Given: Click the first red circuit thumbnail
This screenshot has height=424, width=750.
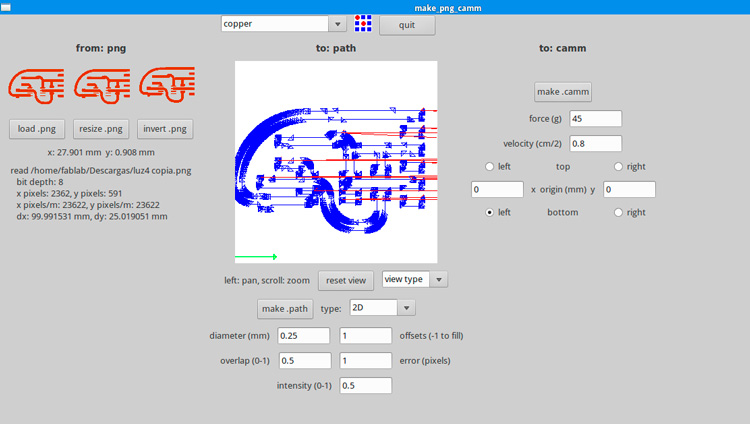Looking at the screenshot, I should pos(36,86).
